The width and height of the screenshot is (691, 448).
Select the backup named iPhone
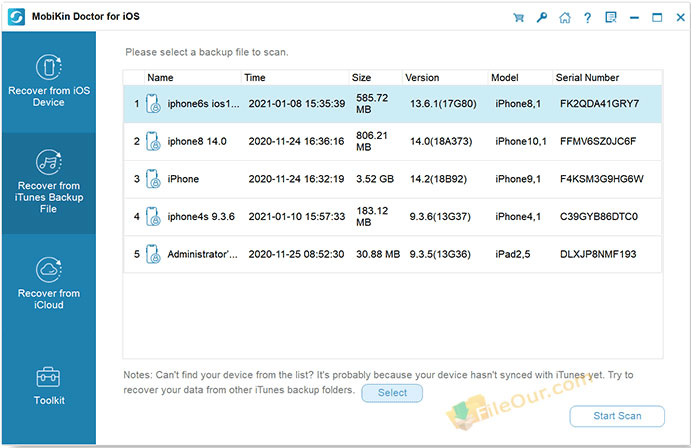click(x=183, y=179)
